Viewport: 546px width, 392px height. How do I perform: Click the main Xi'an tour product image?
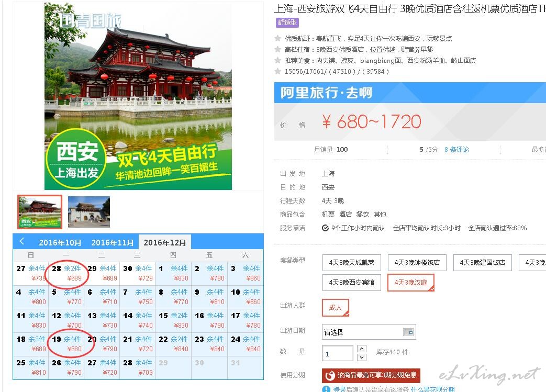pos(138,96)
